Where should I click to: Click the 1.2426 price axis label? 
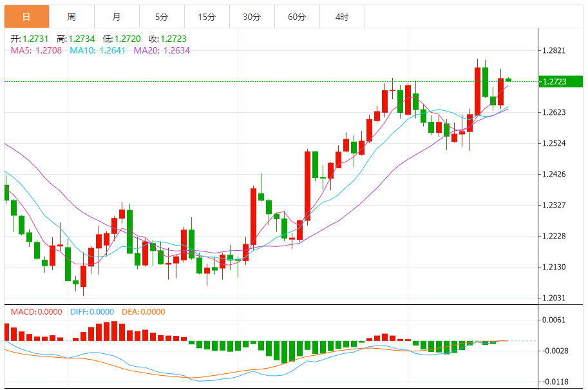(554, 174)
